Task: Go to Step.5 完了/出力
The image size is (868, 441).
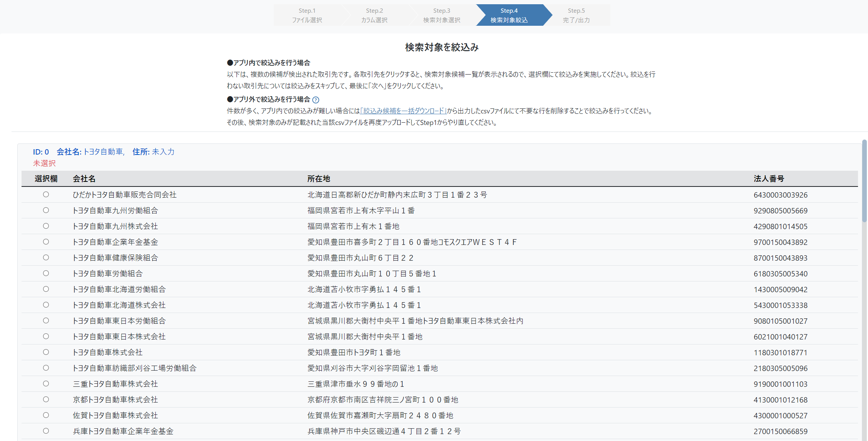Action: tap(576, 15)
